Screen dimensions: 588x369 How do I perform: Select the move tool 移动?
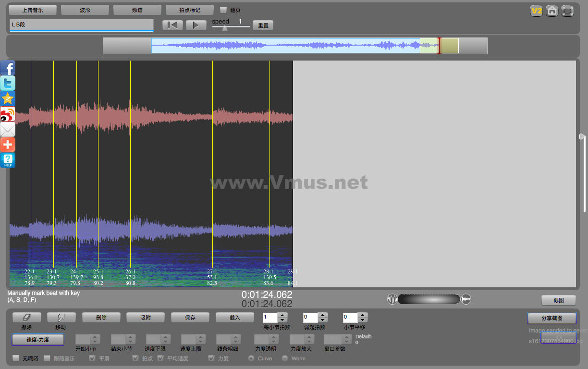click(x=61, y=318)
